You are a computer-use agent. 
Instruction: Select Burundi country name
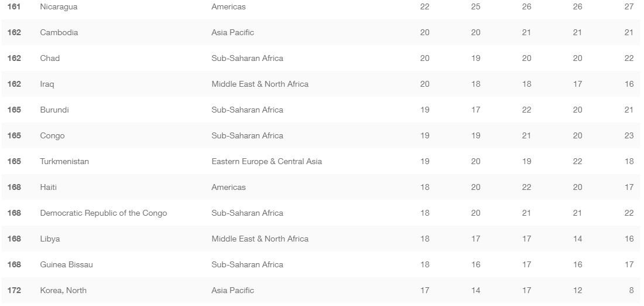pyautogui.click(x=54, y=110)
